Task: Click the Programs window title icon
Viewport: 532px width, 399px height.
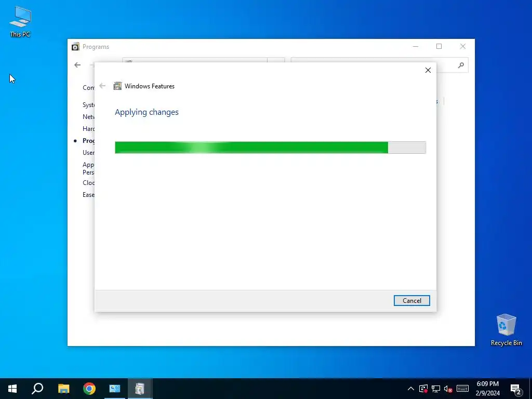Action: (75, 46)
